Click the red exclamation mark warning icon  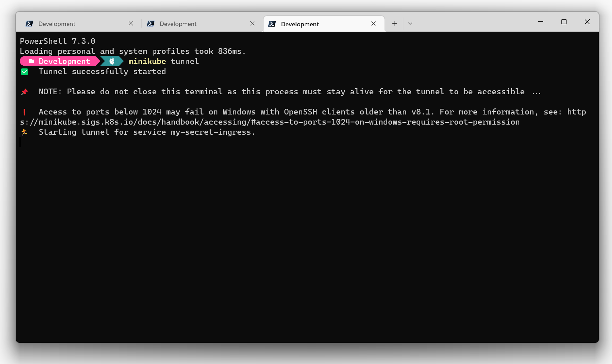click(25, 112)
